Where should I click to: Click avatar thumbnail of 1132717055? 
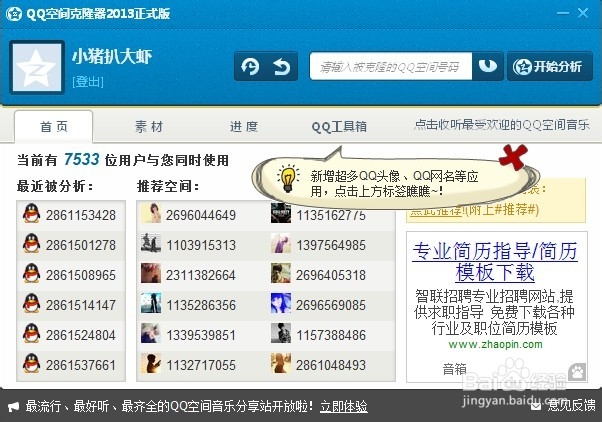pyautogui.click(x=151, y=363)
